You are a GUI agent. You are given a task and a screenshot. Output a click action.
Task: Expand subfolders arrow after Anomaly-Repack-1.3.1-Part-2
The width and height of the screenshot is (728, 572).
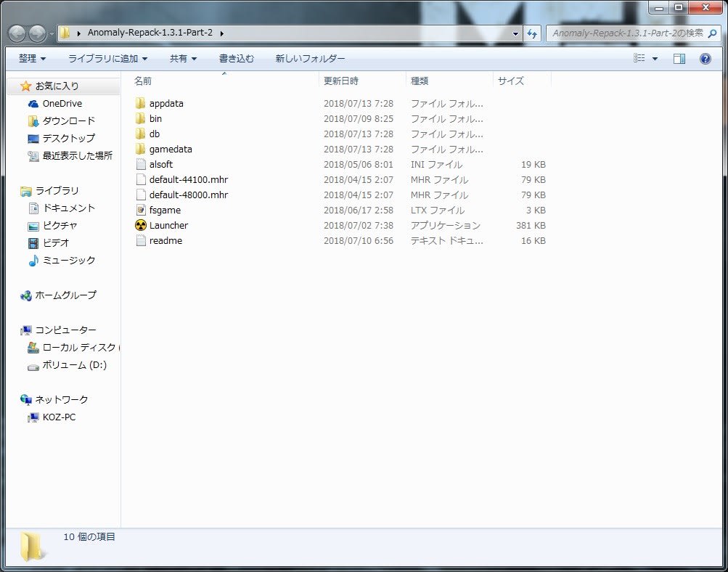tap(222, 33)
